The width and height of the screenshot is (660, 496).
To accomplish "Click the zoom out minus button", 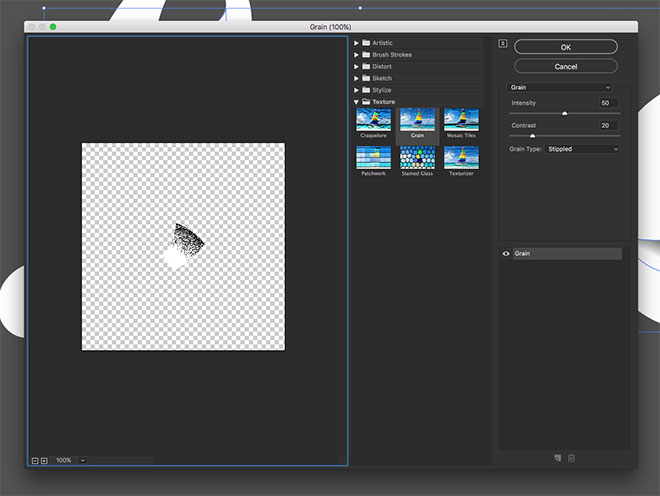I will tap(35, 460).
